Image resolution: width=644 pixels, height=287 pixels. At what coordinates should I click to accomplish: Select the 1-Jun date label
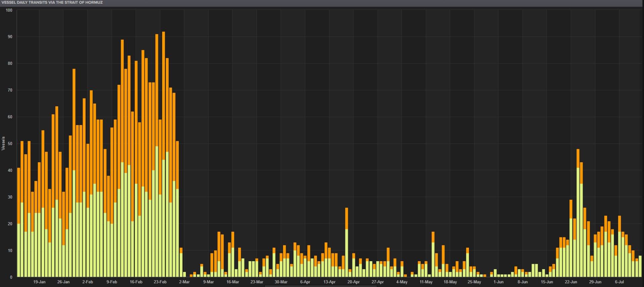click(498, 282)
